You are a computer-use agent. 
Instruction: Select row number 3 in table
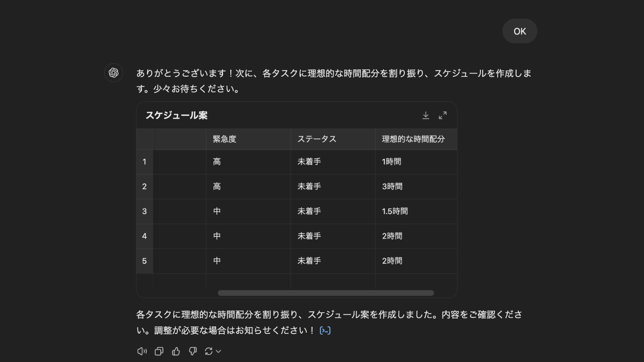[x=145, y=212]
